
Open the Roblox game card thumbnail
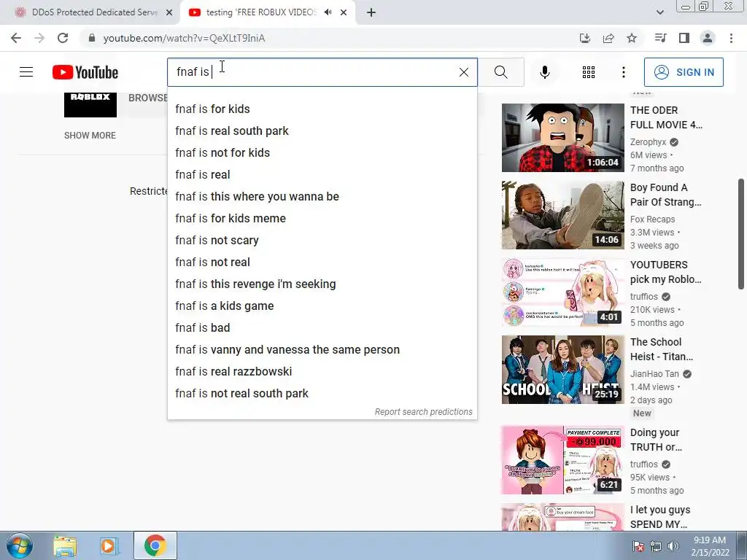(x=90, y=104)
